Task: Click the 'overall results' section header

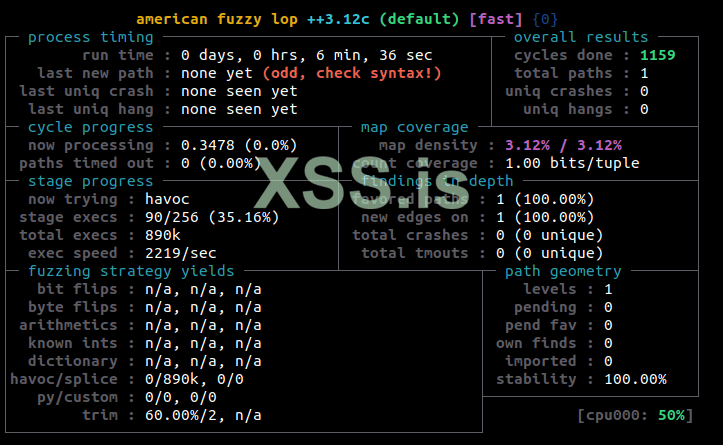Action: pyautogui.click(x=581, y=37)
